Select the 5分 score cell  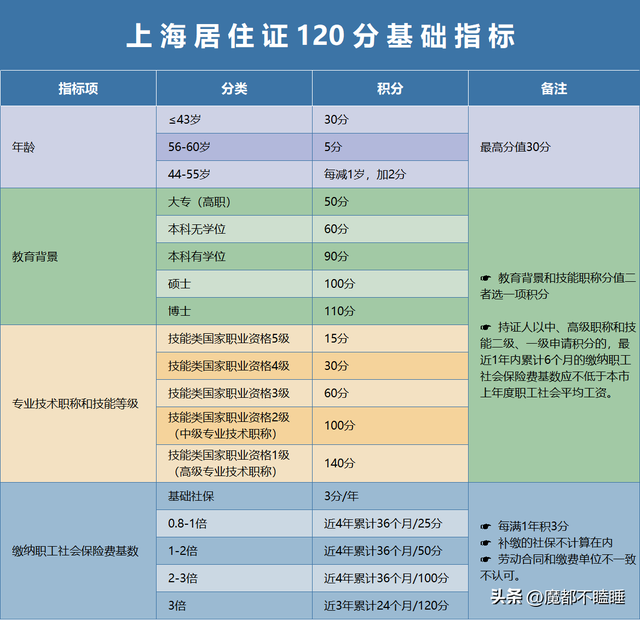(390, 147)
